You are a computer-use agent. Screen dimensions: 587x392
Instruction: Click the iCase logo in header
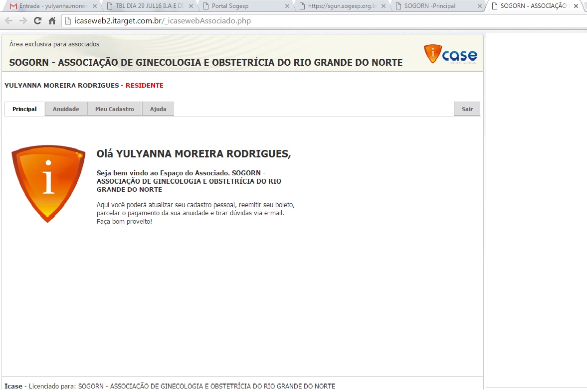click(x=450, y=54)
